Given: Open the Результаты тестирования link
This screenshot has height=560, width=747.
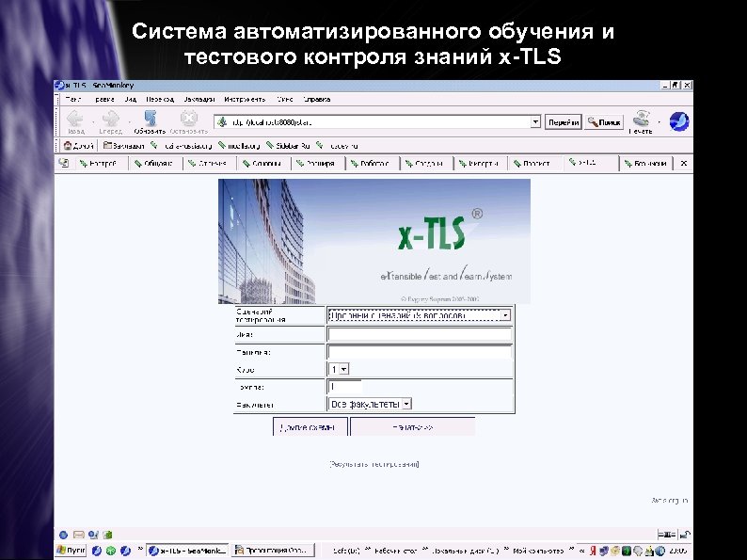Looking at the screenshot, I should coord(374,464).
